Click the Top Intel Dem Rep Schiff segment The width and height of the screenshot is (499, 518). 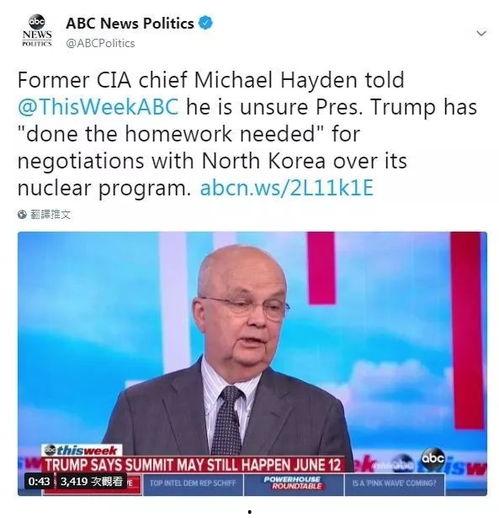193,483
